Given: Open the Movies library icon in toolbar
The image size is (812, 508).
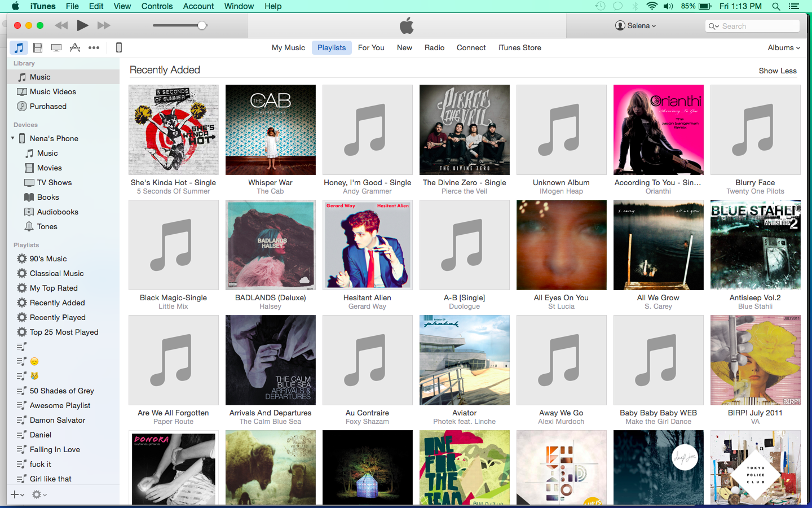Looking at the screenshot, I should tap(38, 47).
